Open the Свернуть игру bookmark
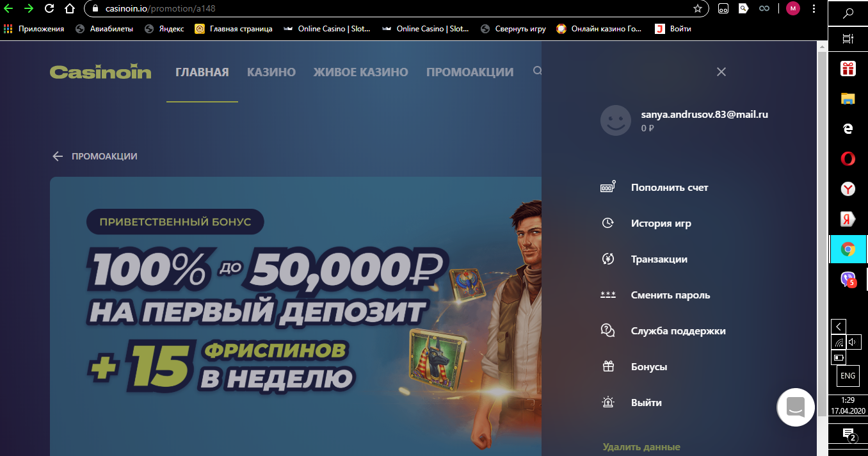This screenshot has width=868, height=456. 513,29
